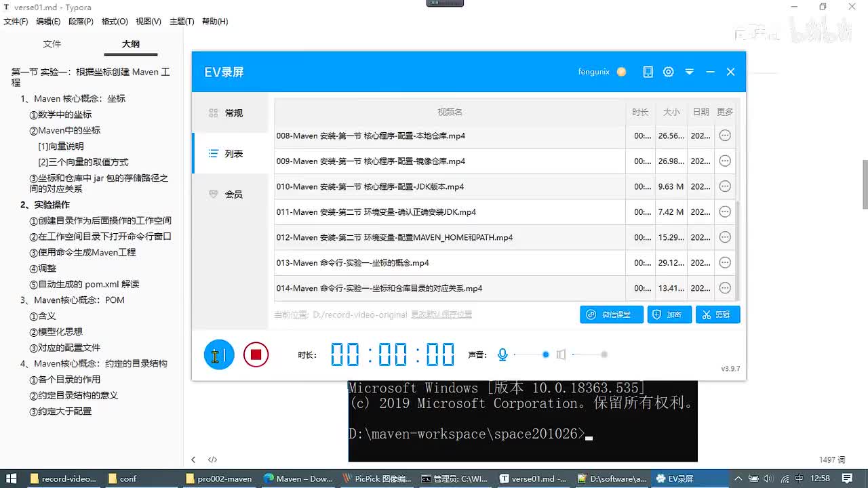Click the 大小 column header
Image resolution: width=868 pixels, height=488 pixels.
pyautogui.click(x=671, y=112)
